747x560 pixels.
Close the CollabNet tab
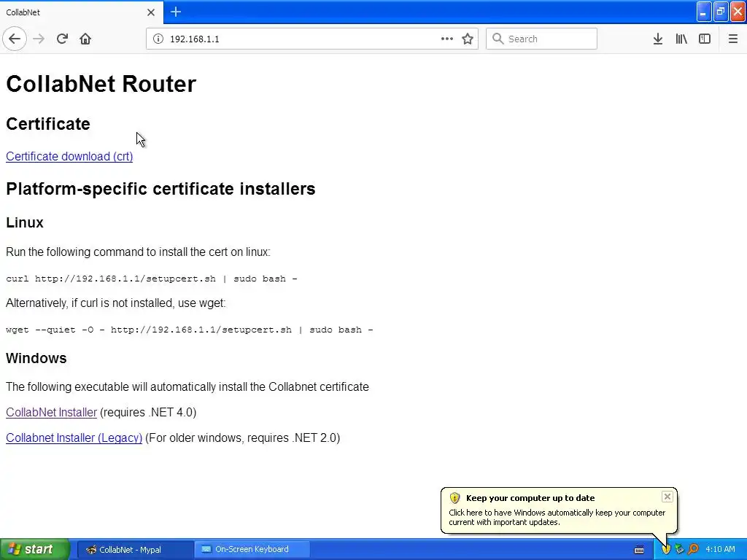(x=150, y=12)
